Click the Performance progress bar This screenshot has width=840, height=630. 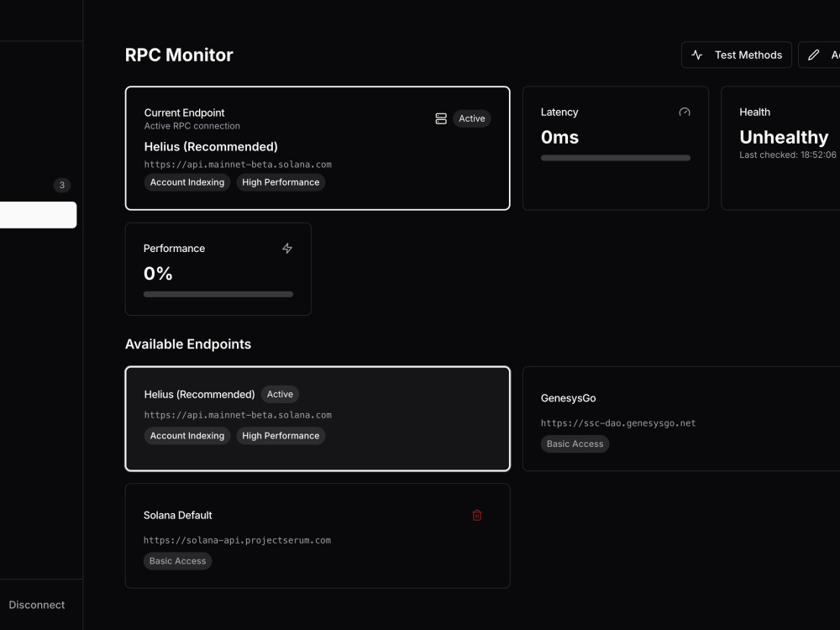[x=218, y=294]
